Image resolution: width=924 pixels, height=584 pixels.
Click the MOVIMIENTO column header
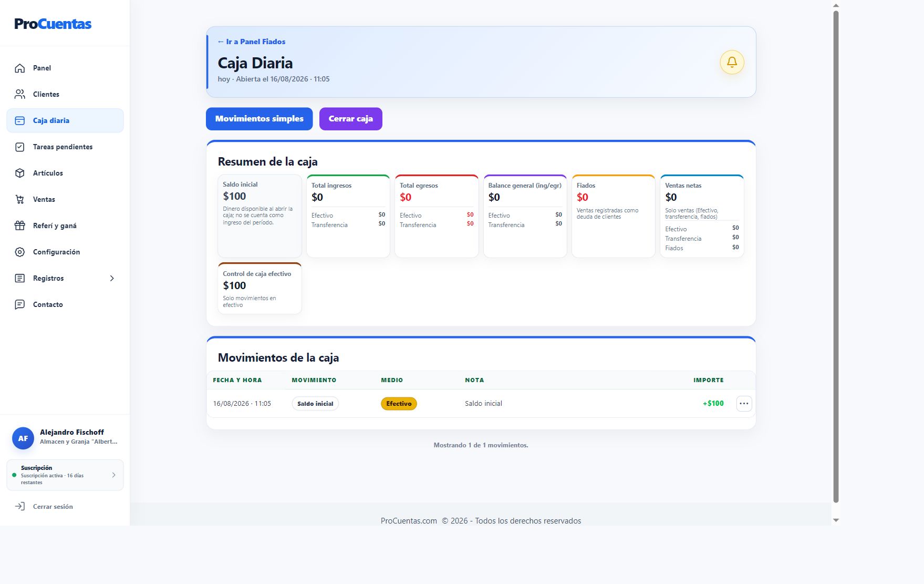(x=314, y=380)
